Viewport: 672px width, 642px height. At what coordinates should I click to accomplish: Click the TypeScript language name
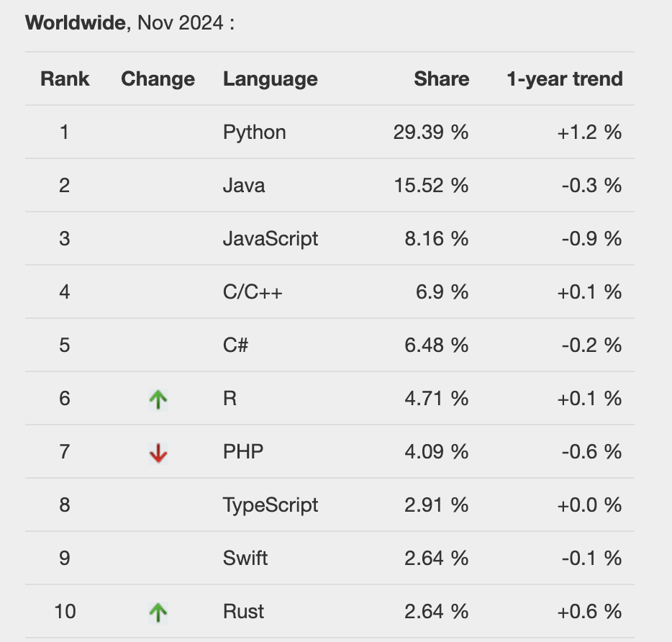pyautogui.click(x=270, y=505)
